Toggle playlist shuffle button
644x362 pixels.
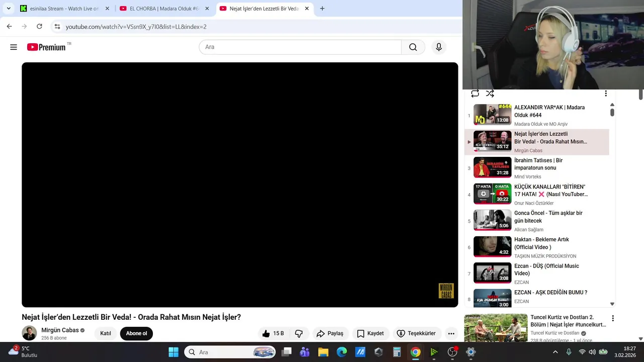(x=490, y=94)
